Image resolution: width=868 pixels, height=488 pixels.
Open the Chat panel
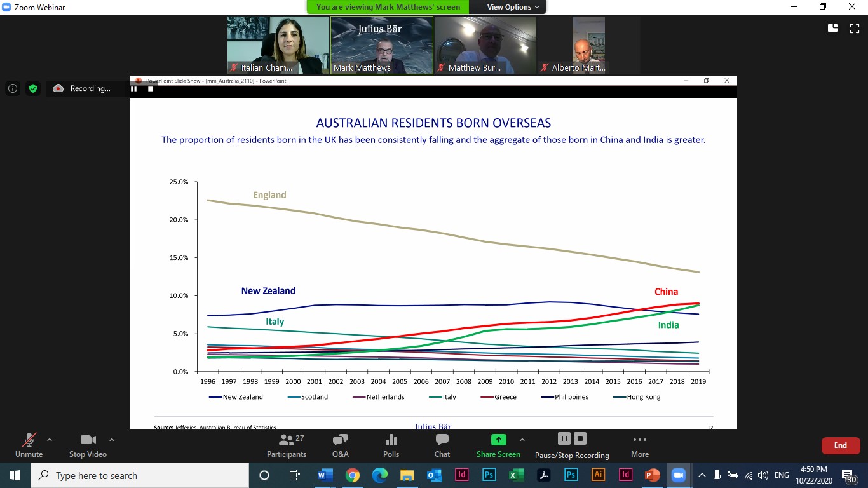click(x=442, y=445)
